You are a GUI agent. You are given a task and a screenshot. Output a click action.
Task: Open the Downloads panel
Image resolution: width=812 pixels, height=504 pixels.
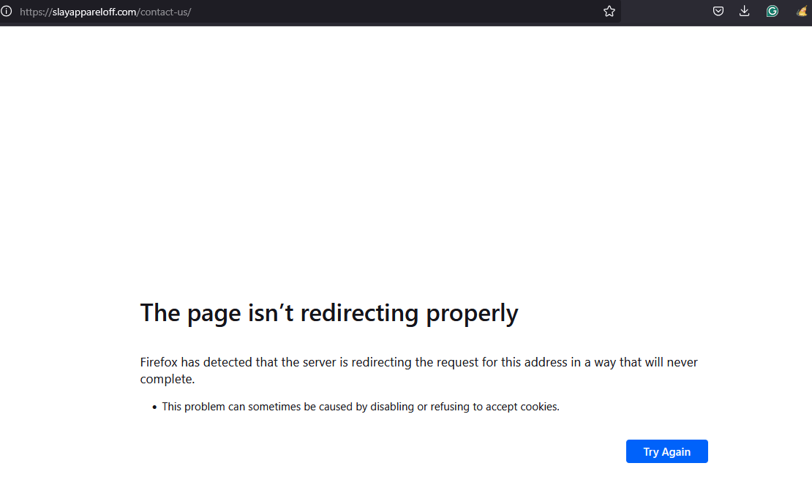(x=745, y=11)
